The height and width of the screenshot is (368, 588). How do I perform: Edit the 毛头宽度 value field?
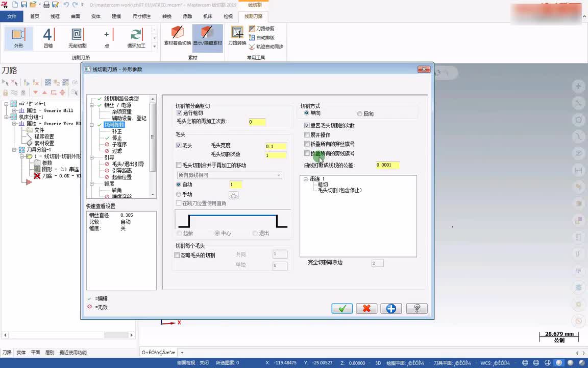276,146
